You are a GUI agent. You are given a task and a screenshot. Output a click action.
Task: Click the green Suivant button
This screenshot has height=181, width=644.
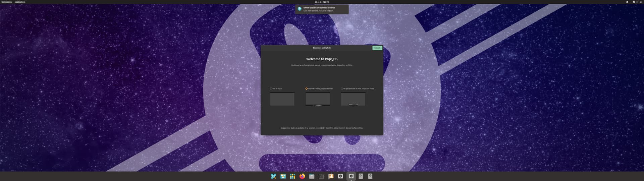[377, 48]
